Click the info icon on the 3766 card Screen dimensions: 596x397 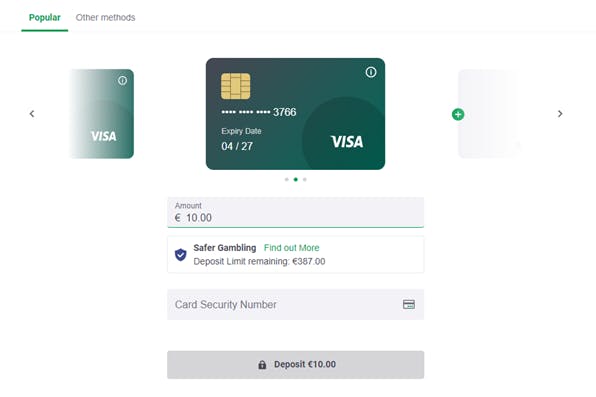click(x=371, y=72)
